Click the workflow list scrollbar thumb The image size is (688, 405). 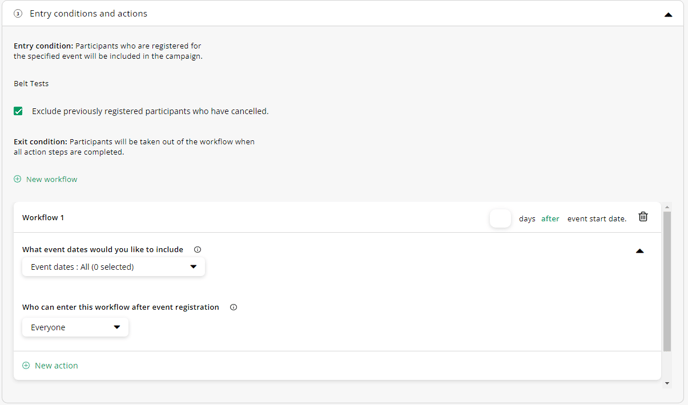click(667, 281)
